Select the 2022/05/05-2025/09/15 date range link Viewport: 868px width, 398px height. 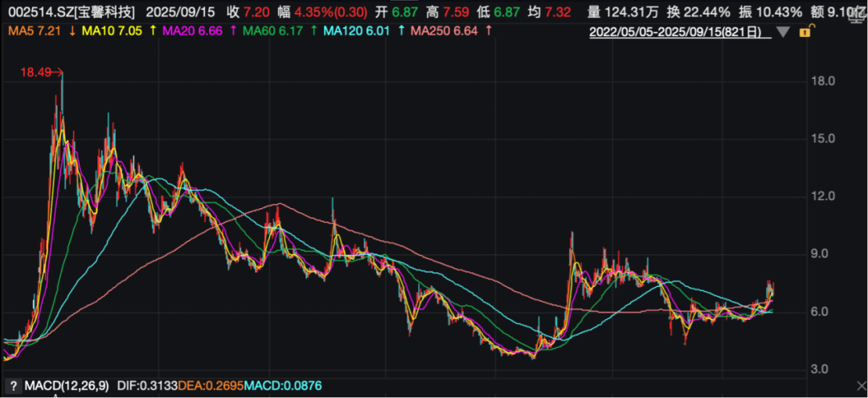click(681, 32)
